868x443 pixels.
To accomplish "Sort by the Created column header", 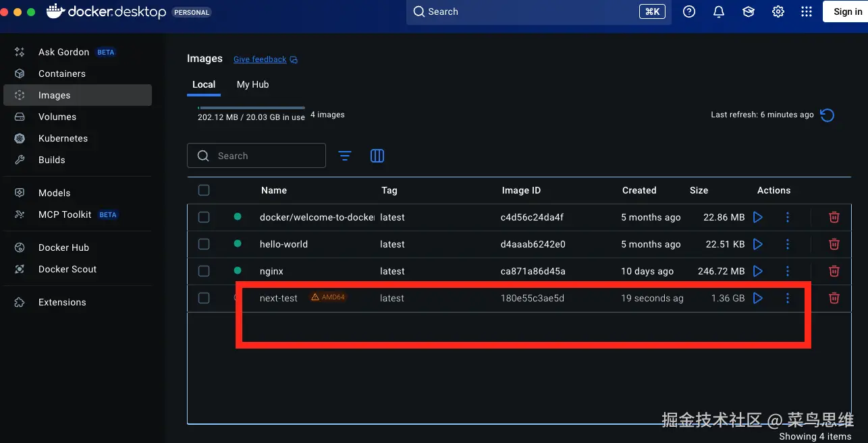I will coord(639,190).
